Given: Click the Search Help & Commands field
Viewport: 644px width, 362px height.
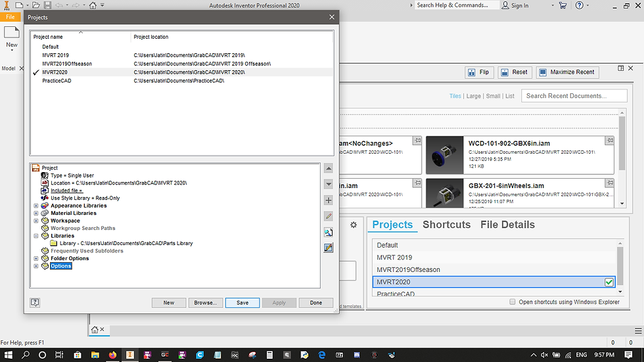Looking at the screenshot, I should coord(457,5).
